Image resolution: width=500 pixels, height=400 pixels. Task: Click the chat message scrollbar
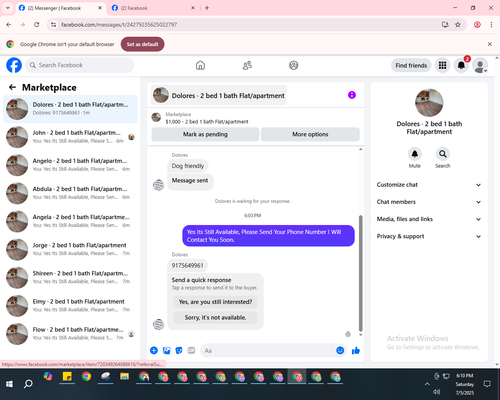[x=360, y=273]
